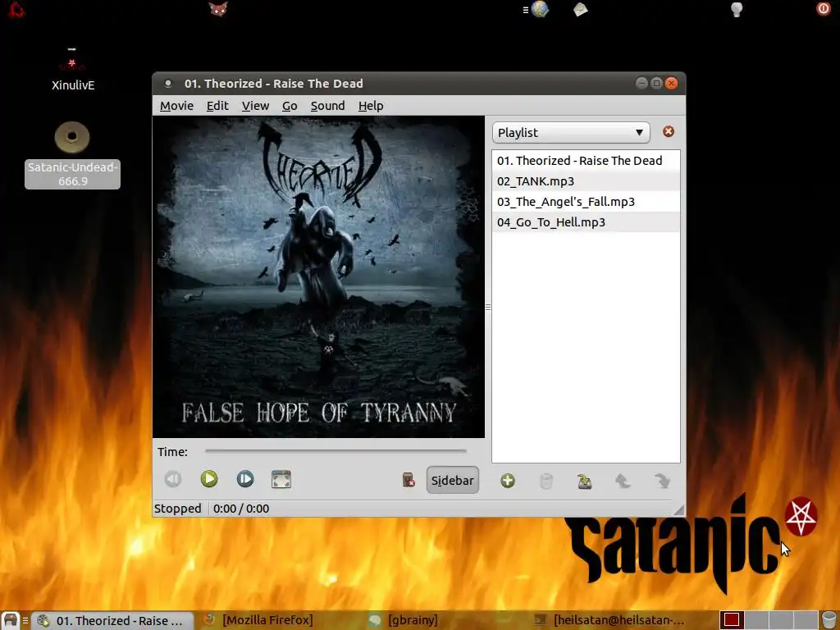Click the light bulb icon in top panel
The height and width of the screenshot is (630, 840).
737,9
